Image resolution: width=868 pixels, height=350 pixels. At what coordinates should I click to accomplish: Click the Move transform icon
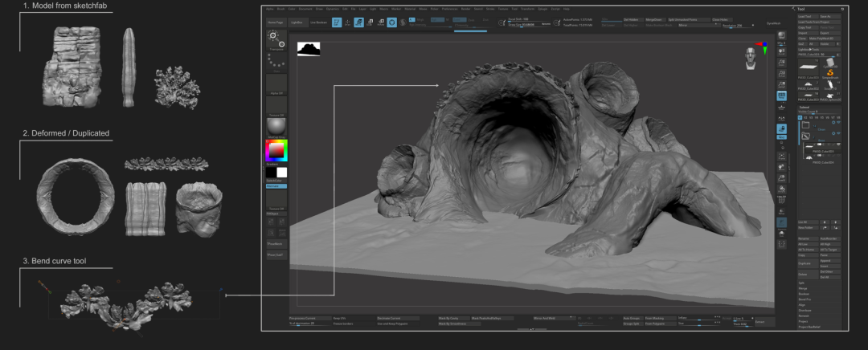[359, 22]
